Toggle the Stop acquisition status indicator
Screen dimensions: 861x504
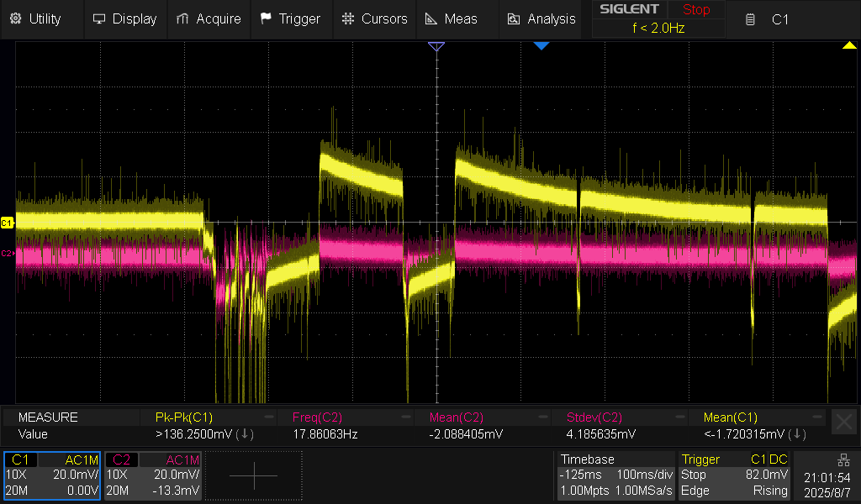click(695, 10)
